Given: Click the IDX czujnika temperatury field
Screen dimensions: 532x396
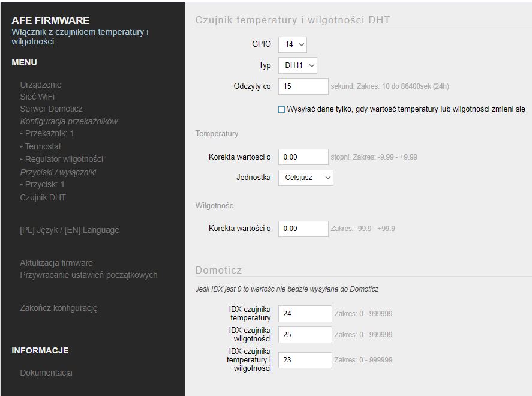Looking at the screenshot, I should pyautogui.click(x=305, y=314).
